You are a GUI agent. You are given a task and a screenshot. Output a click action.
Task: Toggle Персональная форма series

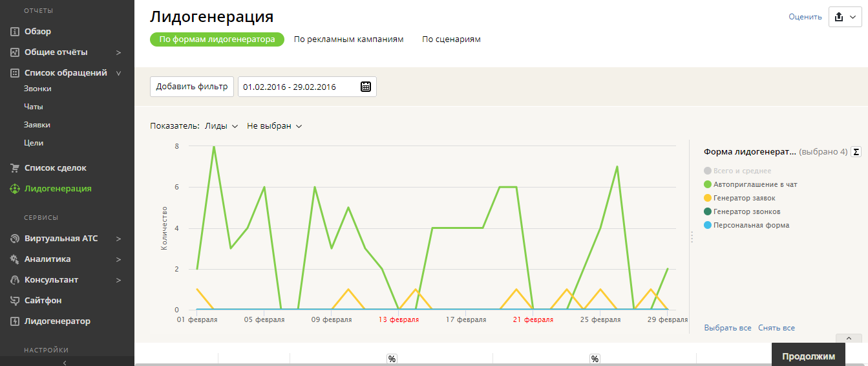point(746,225)
